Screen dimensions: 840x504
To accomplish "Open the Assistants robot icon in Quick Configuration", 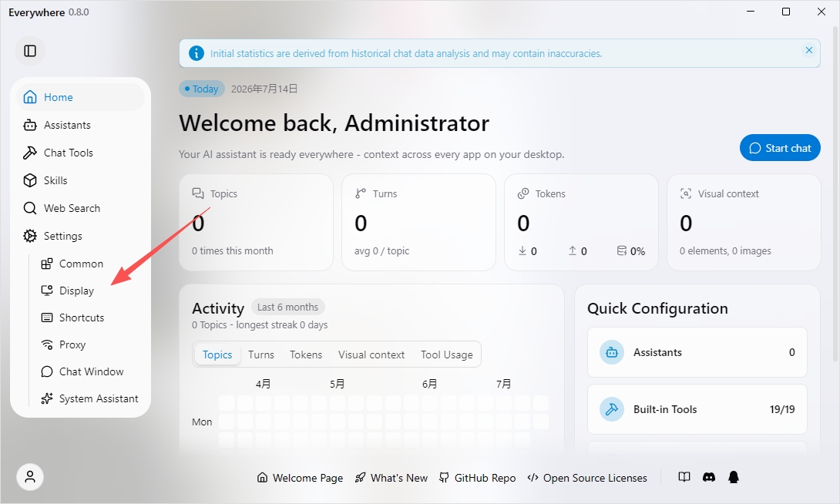I will (612, 352).
